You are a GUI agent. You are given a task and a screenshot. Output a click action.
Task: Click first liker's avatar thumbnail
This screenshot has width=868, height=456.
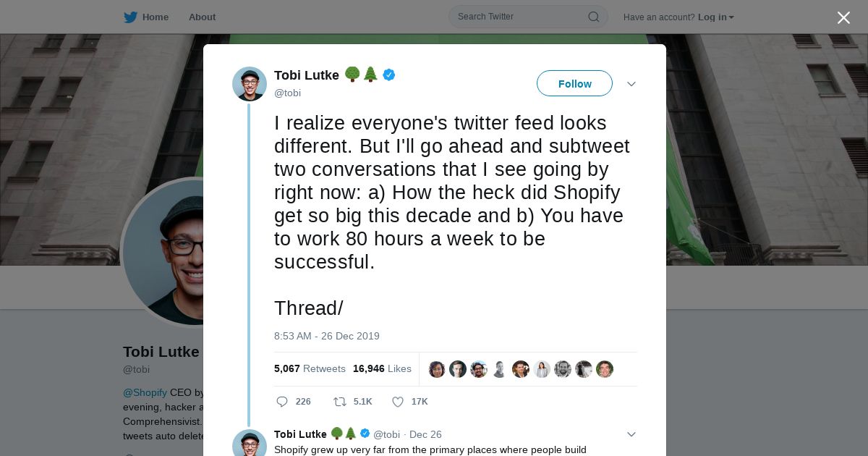click(x=437, y=369)
